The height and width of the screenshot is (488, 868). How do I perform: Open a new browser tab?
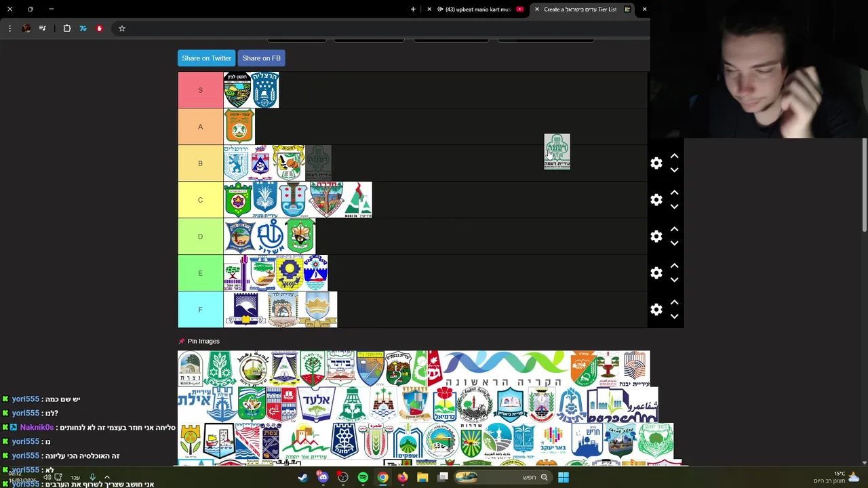coord(413,9)
